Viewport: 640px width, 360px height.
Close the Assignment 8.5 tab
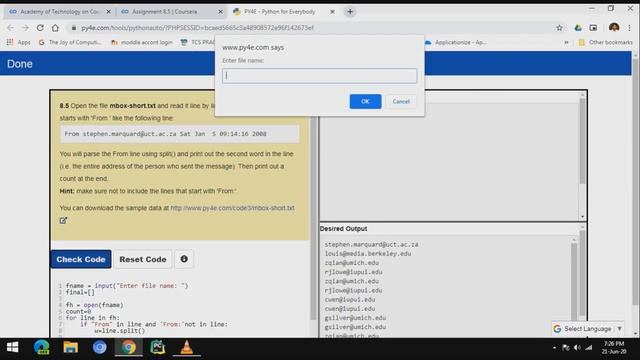pyautogui.click(x=220, y=12)
